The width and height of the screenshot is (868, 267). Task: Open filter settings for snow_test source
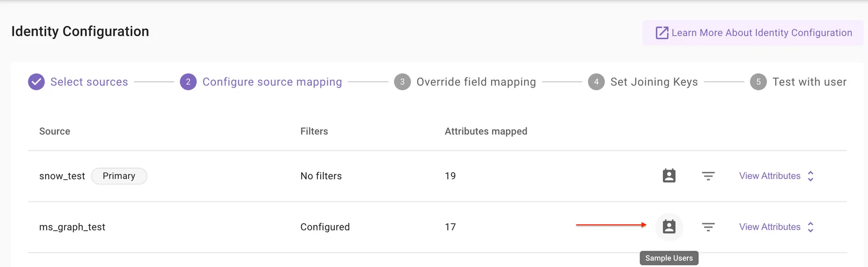pyautogui.click(x=708, y=176)
